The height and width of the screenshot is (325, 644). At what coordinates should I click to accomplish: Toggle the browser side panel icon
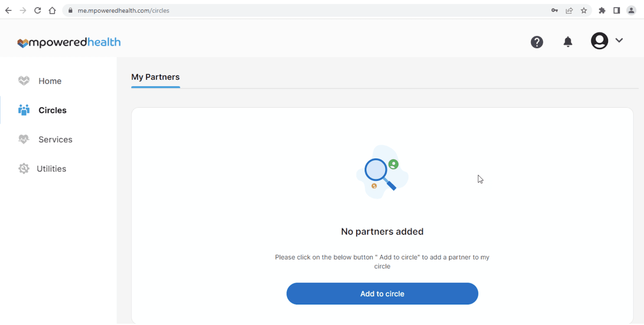(617, 10)
